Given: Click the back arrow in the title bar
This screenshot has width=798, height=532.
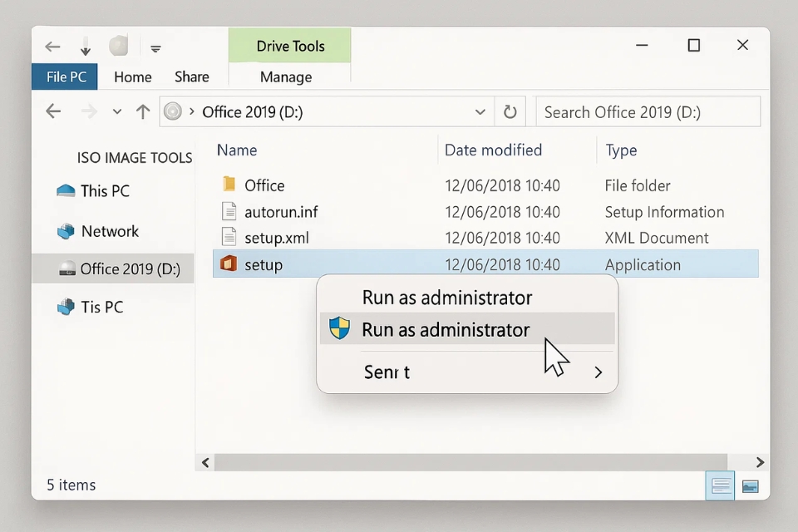Looking at the screenshot, I should click(52, 47).
